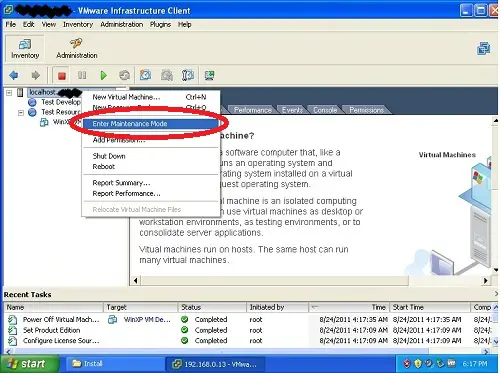Viewport: 500px width, 373px height.
Task: Choose Shut Down from context menu
Action: (x=151, y=156)
